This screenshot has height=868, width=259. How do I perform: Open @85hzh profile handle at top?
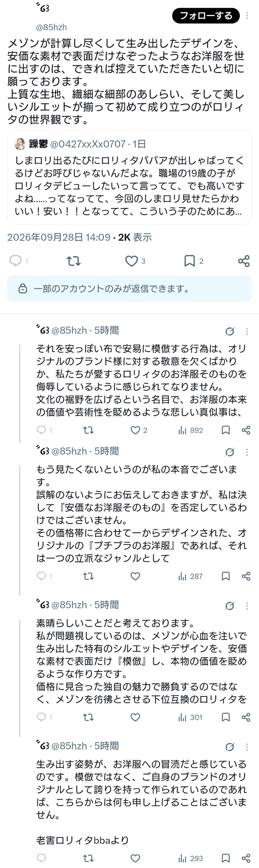click(x=51, y=27)
